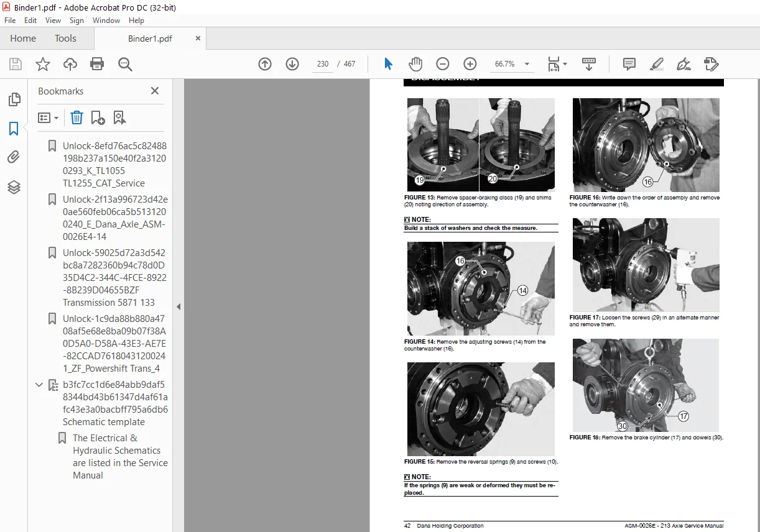Close the Bookmarks panel
Screen dimensions: 760x532
click(x=155, y=91)
